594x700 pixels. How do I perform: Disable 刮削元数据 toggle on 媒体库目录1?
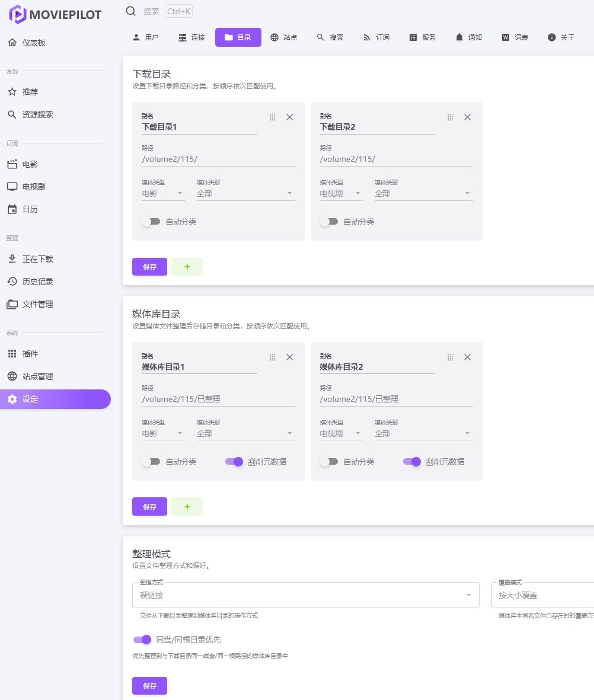[234, 462]
